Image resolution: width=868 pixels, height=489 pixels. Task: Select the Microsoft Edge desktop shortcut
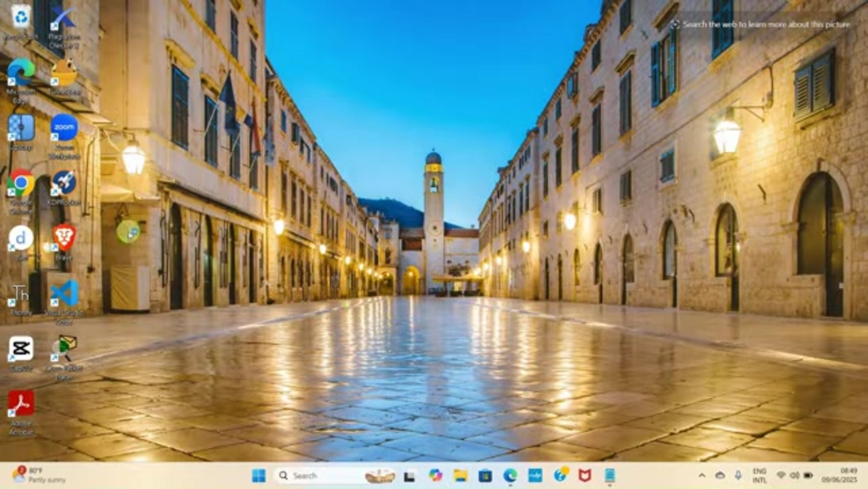[x=21, y=72]
